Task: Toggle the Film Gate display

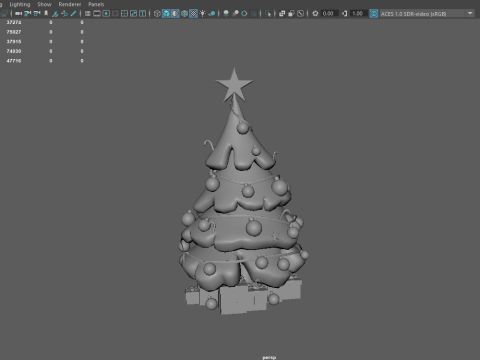Action: click(97, 14)
